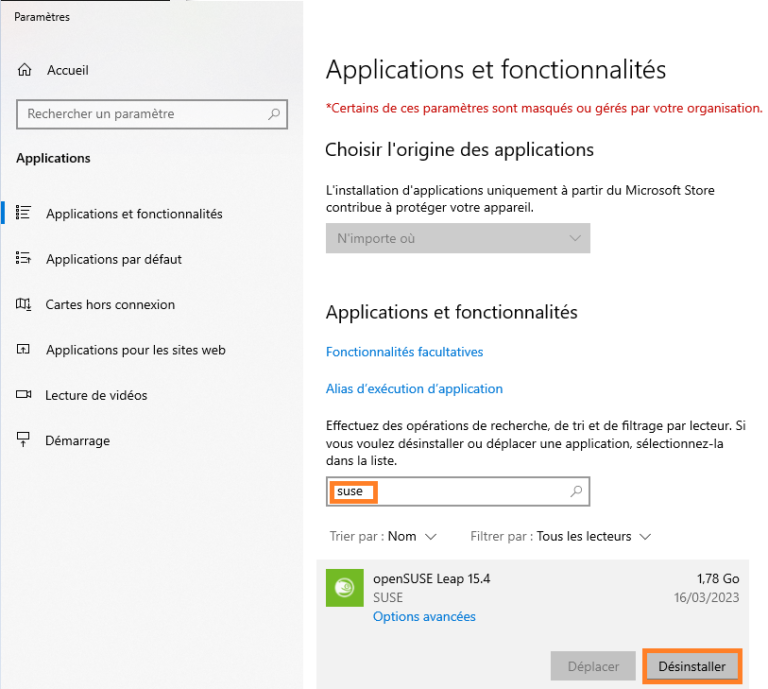
Task: Click the Cartes hors connexion map icon
Action: [24, 304]
